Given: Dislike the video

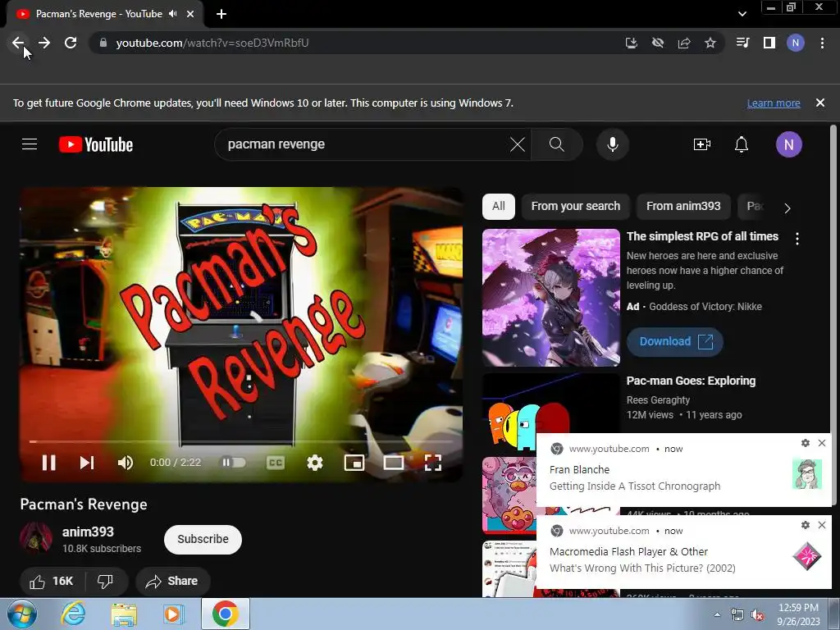Looking at the screenshot, I should click(x=105, y=582).
